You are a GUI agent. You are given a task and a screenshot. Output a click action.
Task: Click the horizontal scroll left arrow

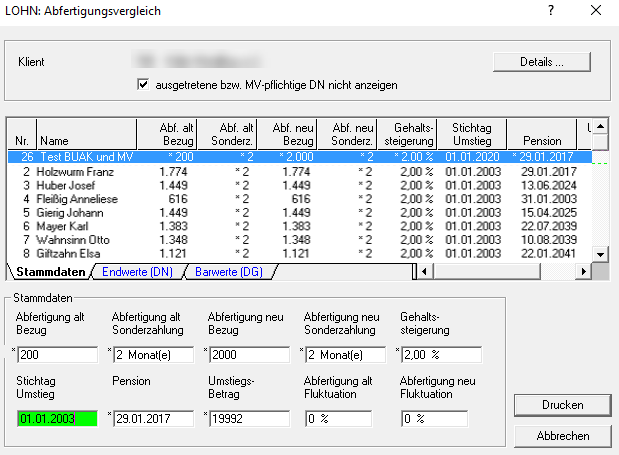click(424, 272)
